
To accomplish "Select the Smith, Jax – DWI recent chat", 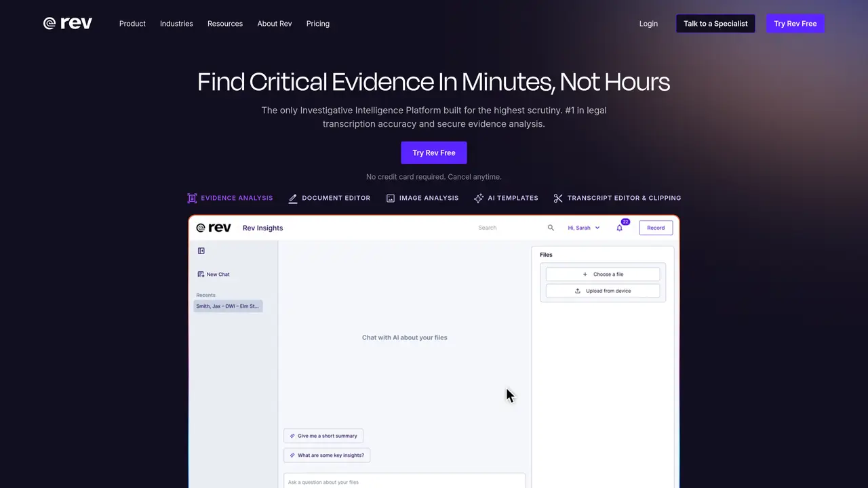I will 228,306.
